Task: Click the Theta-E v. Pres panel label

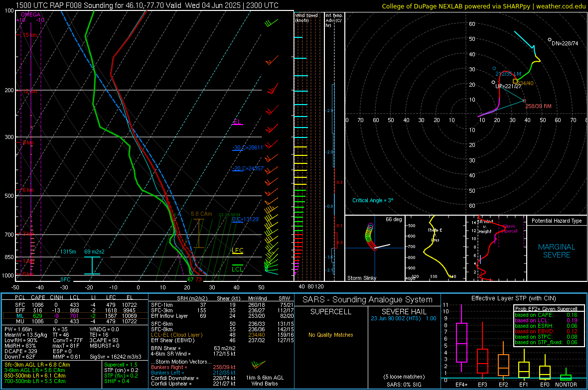Action: click(435, 235)
